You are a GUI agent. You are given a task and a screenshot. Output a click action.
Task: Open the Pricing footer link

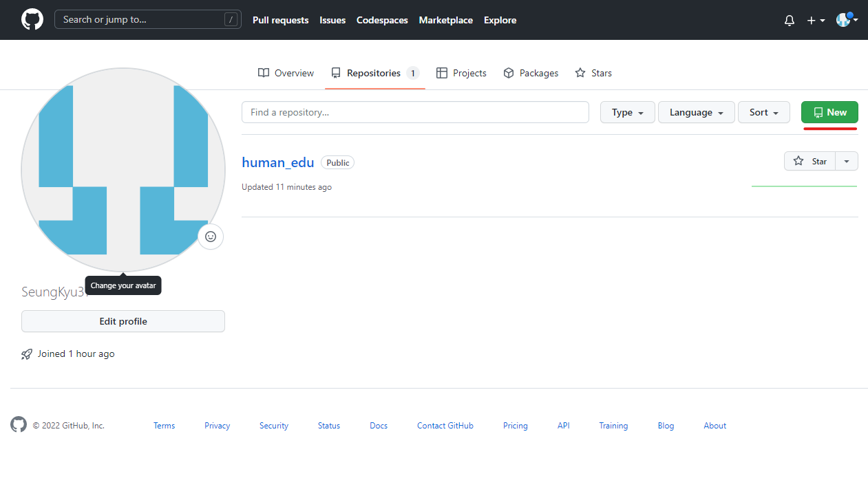pyautogui.click(x=516, y=426)
